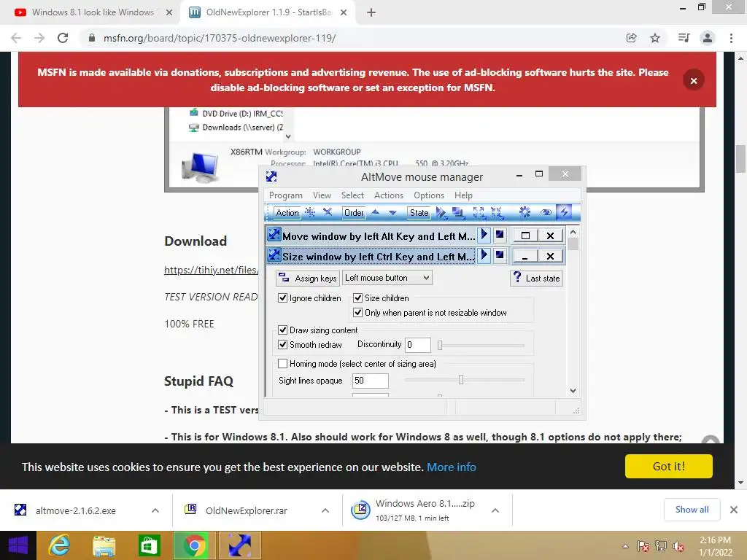Click the Discontinuity value field

[x=418, y=345]
